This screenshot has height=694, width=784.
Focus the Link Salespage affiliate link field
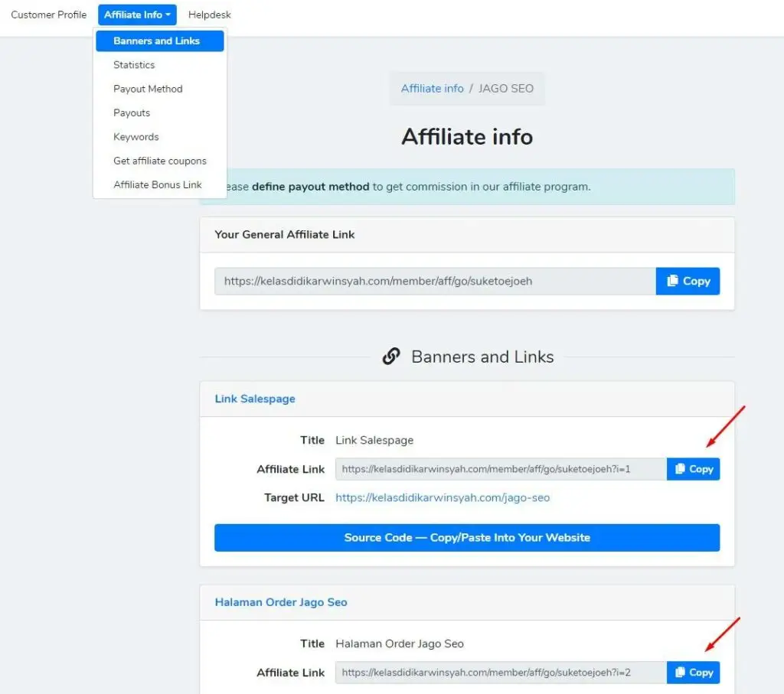[501, 469]
